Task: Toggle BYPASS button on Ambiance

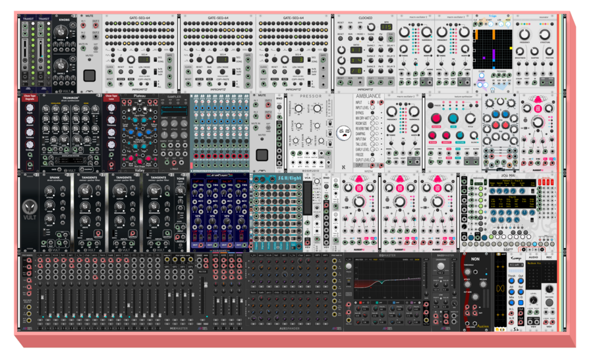Action: tap(372, 113)
